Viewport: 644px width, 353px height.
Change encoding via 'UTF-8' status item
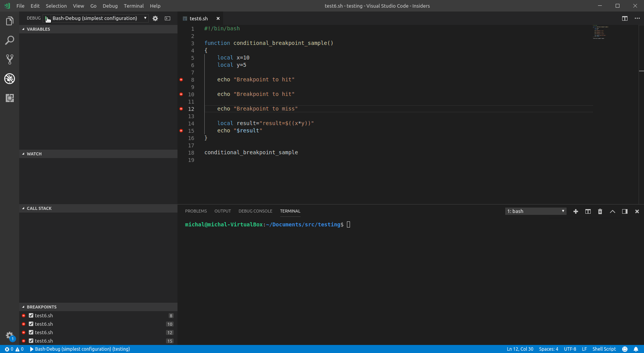click(x=570, y=349)
